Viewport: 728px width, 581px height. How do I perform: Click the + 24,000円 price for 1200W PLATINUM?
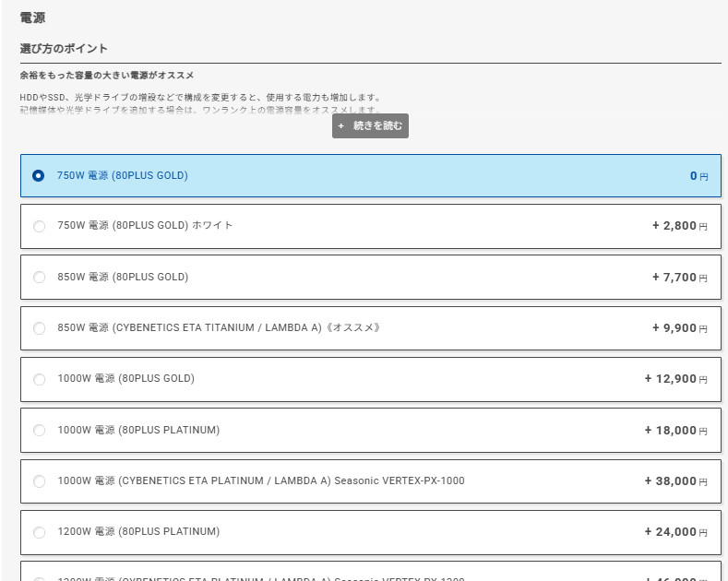(675, 532)
